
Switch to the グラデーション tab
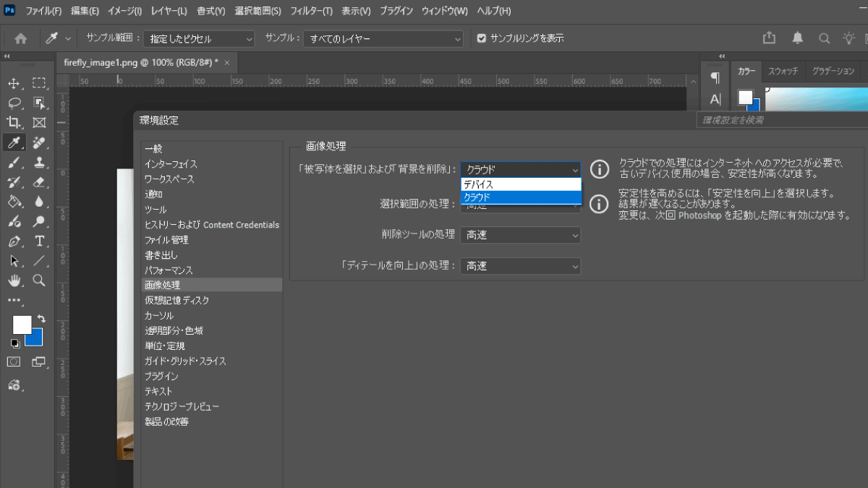[833, 71]
